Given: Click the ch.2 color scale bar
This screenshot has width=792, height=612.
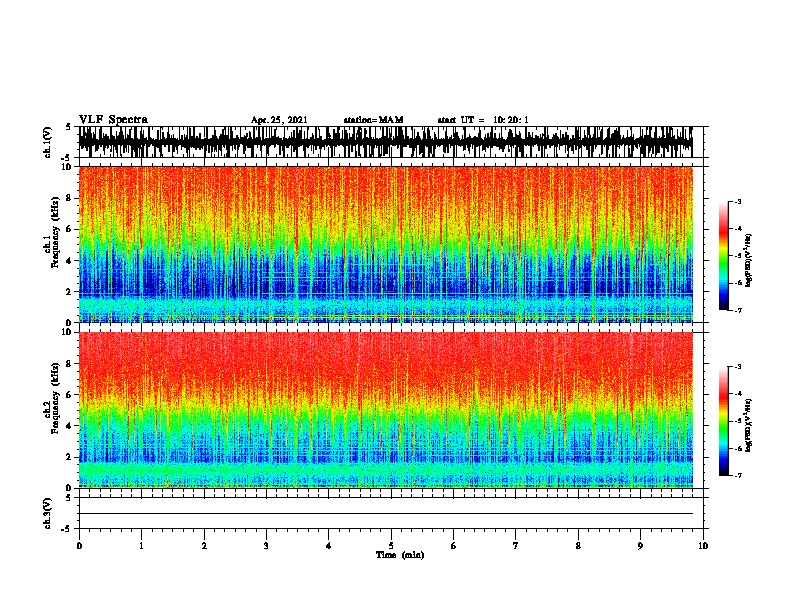Looking at the screenshot, I should tap(724, 421).
